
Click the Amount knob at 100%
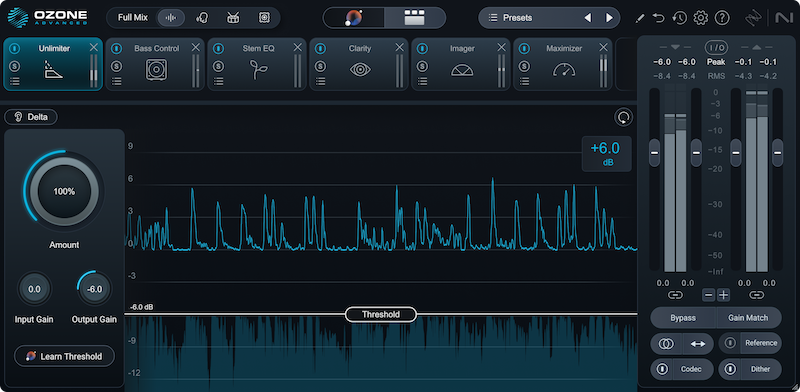point(64,192)
